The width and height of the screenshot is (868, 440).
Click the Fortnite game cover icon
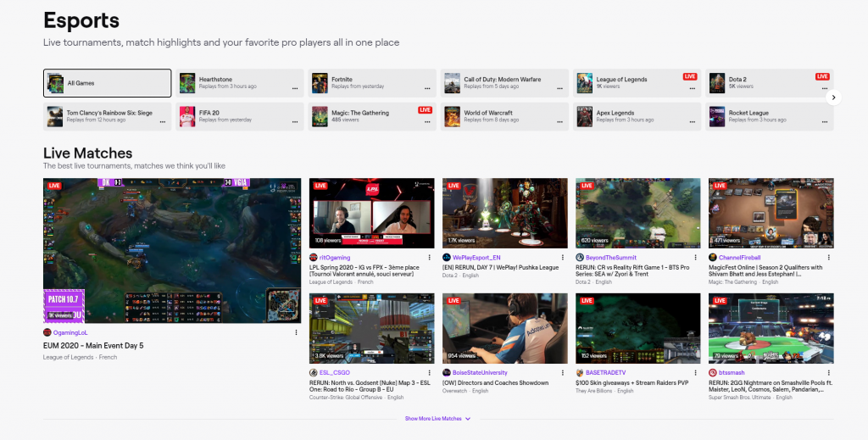point(320,83)
